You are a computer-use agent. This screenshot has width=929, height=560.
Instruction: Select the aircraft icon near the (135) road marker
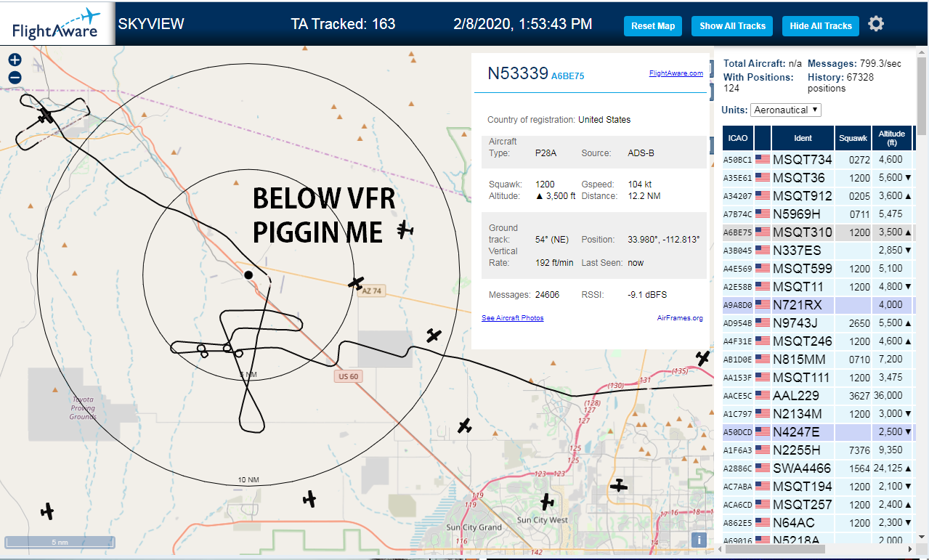pos(702,357)
